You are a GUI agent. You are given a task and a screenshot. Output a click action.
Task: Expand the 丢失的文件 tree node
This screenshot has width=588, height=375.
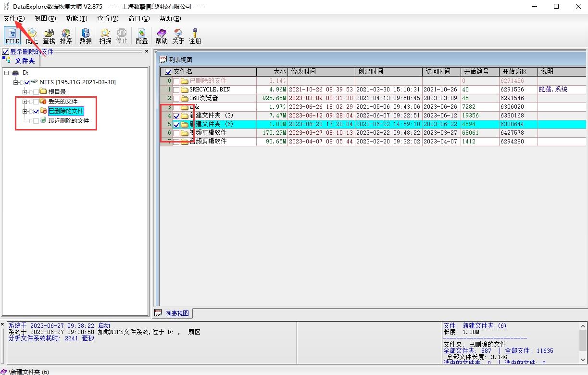pos(25,102)
